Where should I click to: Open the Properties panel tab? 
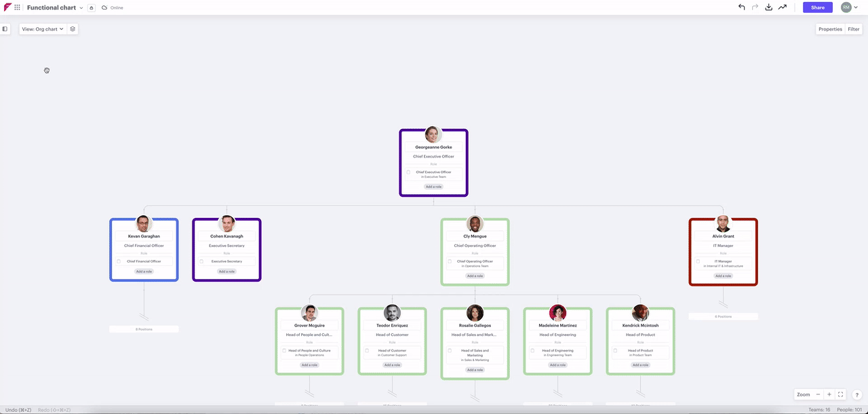[x=830, y=29]
